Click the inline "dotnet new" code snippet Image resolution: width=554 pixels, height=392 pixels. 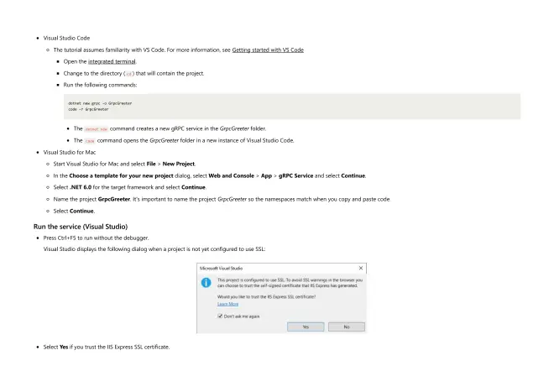point(97,128)
